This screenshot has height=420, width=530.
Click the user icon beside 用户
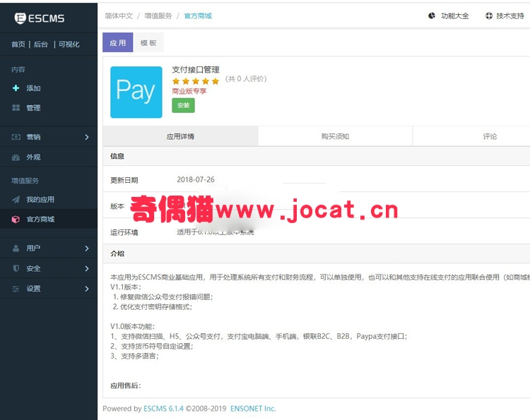[16, 248]
